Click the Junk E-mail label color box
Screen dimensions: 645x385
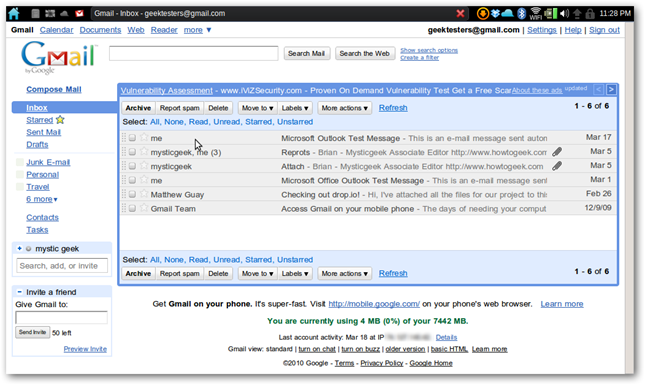click(x=19, y=162)
